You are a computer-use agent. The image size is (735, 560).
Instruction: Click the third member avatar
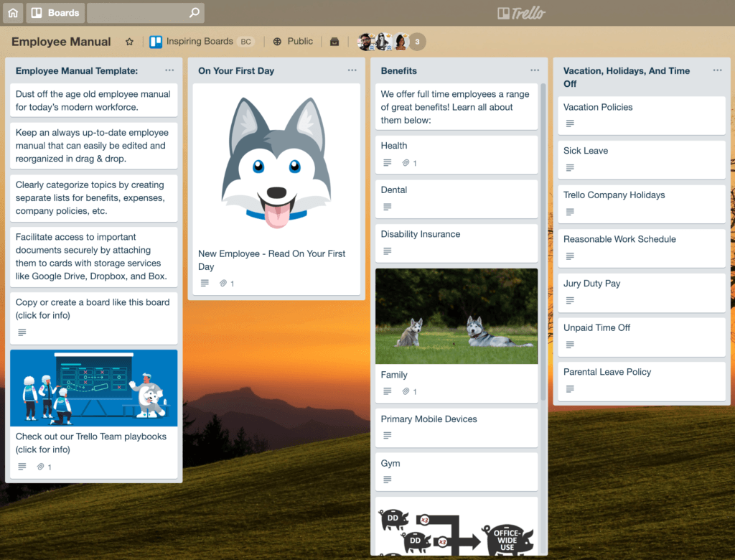pyautogui.click(x=401, y=42)
